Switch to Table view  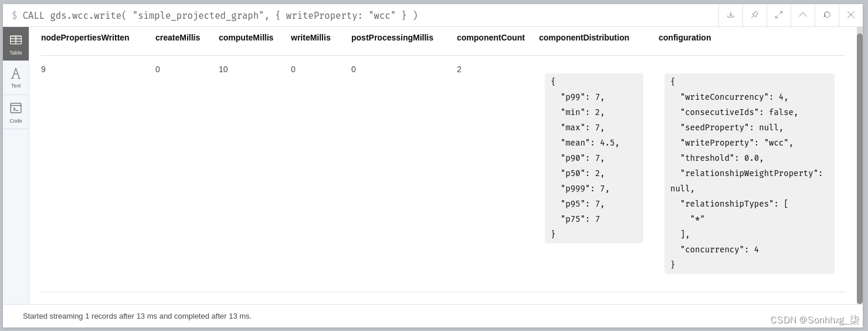[16, 44]
